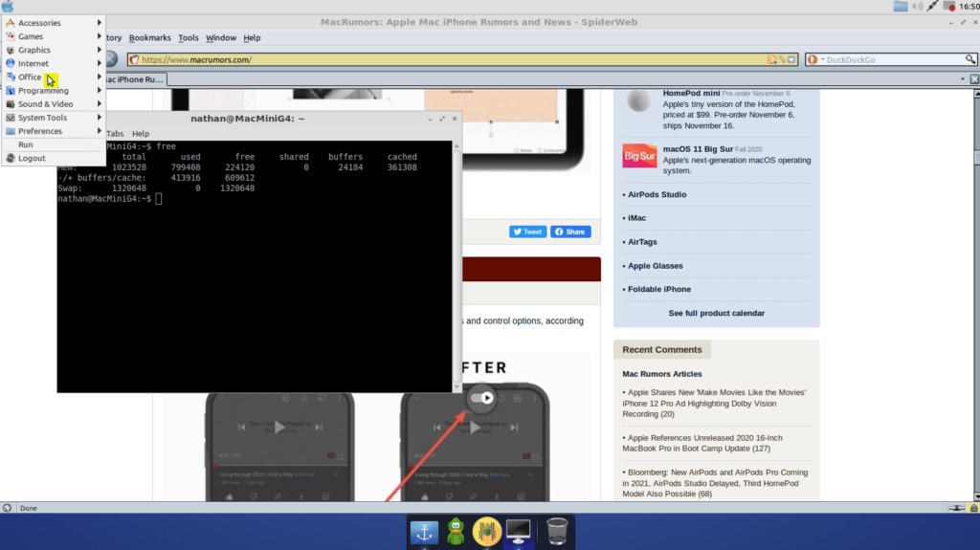
Task: Open the list-all-tabs dropdown arrow
Action: (x=963, y=79)
